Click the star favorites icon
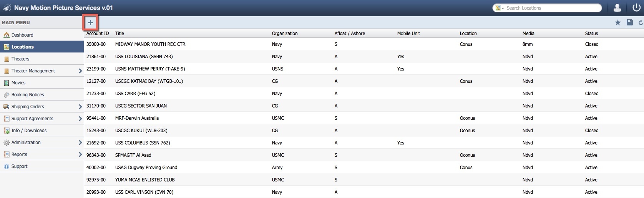This screenshot has width=644, height=198. [x=618, y=23]
